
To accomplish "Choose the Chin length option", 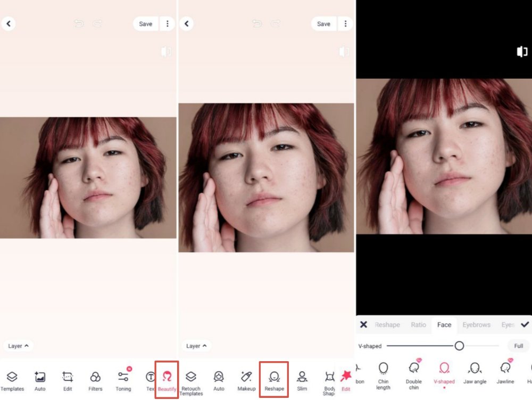I will (383, 375).
